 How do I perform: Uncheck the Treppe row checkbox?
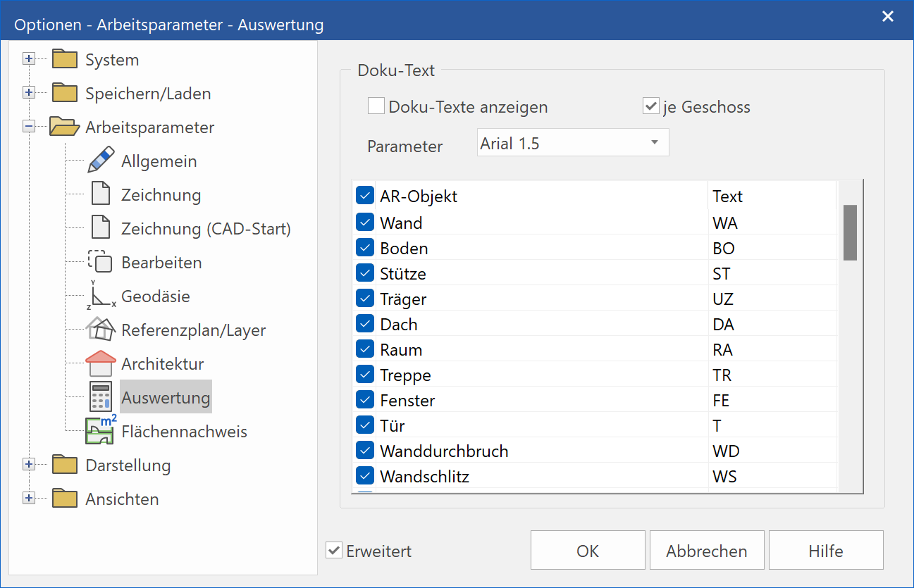coord(365,375)
